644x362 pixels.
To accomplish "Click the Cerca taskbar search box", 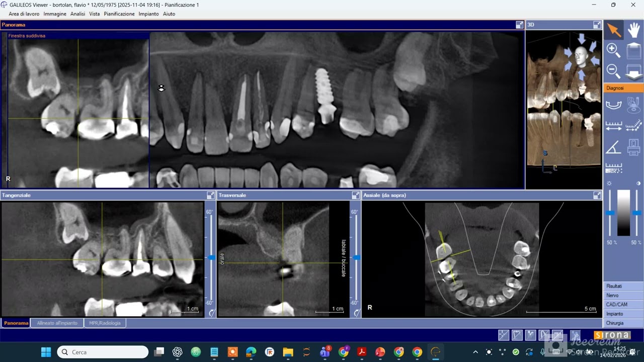I will pos(103,352).
